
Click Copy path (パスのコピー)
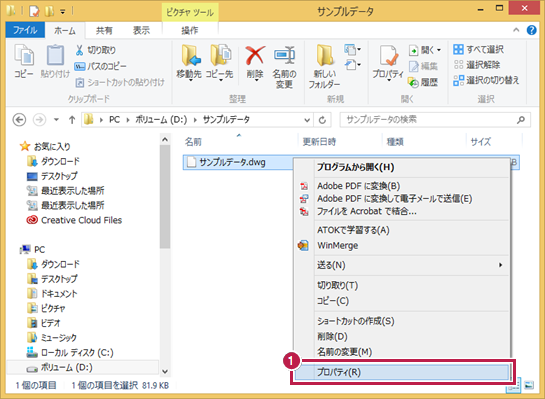pyautogui.click(x=100, y=66)
